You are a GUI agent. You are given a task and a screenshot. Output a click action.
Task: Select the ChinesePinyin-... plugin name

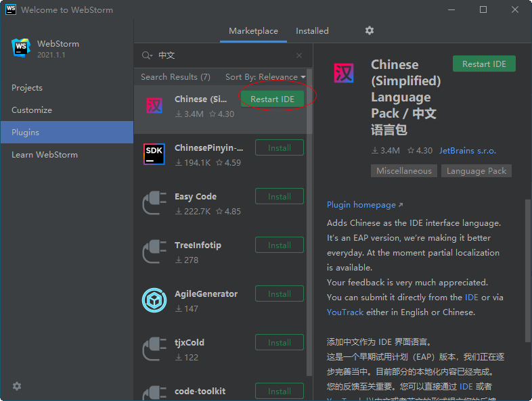click(x=208, y=148)
